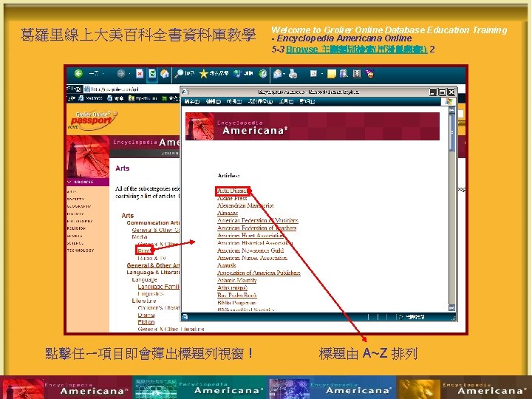532x399 pixels.
Task: Open American Federation of Musicians article
Action: [x=258, y=220]
